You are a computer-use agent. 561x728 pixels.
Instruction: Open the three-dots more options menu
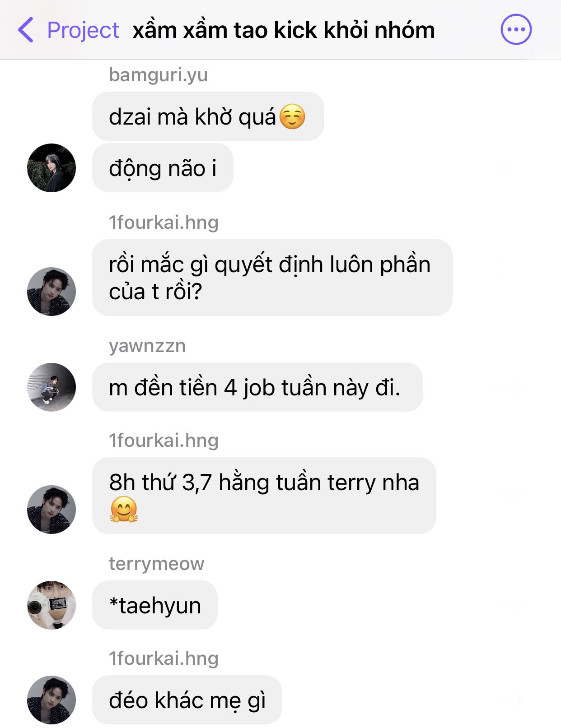point(516,29)
